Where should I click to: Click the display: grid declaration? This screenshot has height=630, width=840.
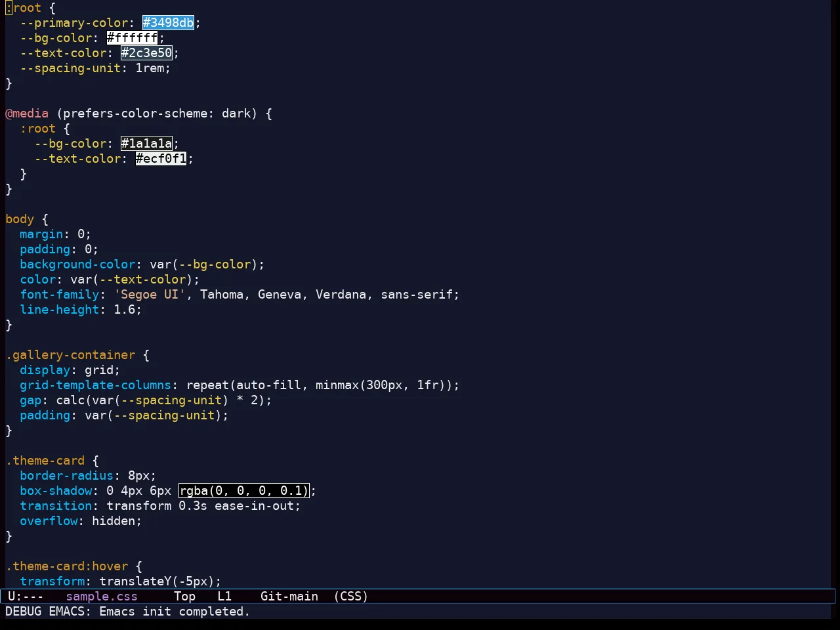coord(70,370)
